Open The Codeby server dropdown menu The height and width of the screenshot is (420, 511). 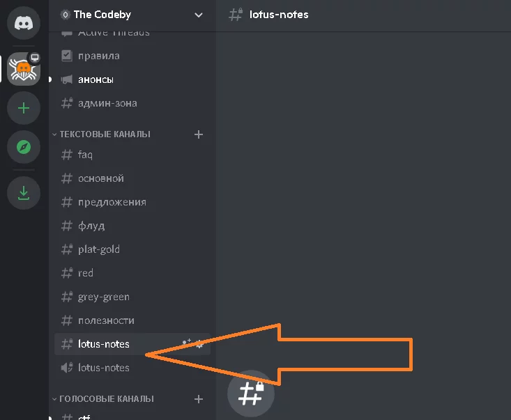point(199,15)
